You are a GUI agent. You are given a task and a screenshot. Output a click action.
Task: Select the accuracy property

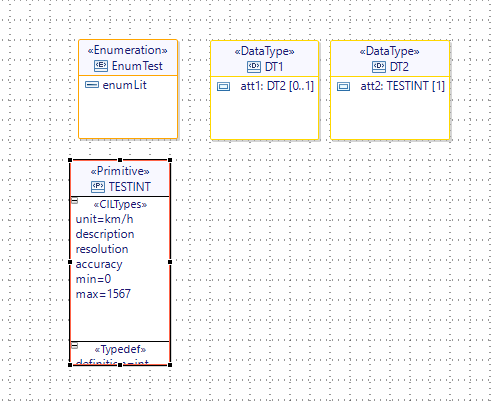99,265
